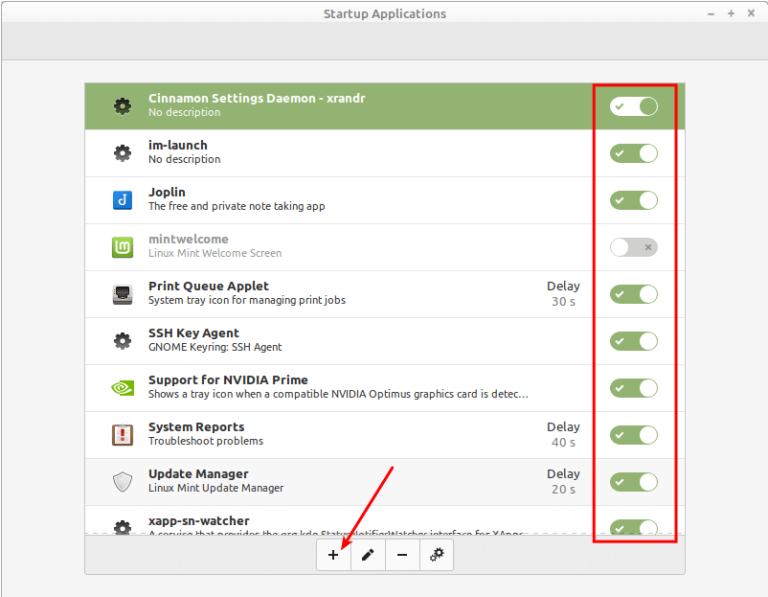The image size is (768, 597).
Task: Click the plus add startup application button
Action: pyautogui.click(x=334, y=555)
